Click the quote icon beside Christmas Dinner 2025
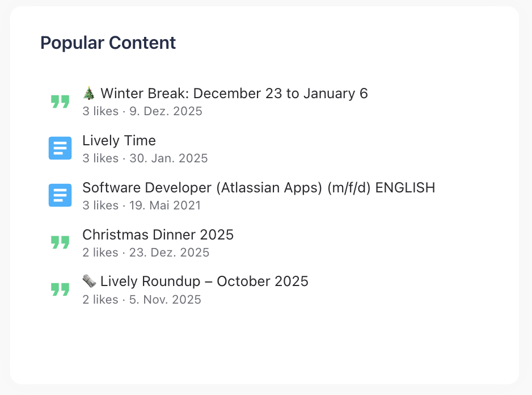The image size is (532, 395). 60,242
